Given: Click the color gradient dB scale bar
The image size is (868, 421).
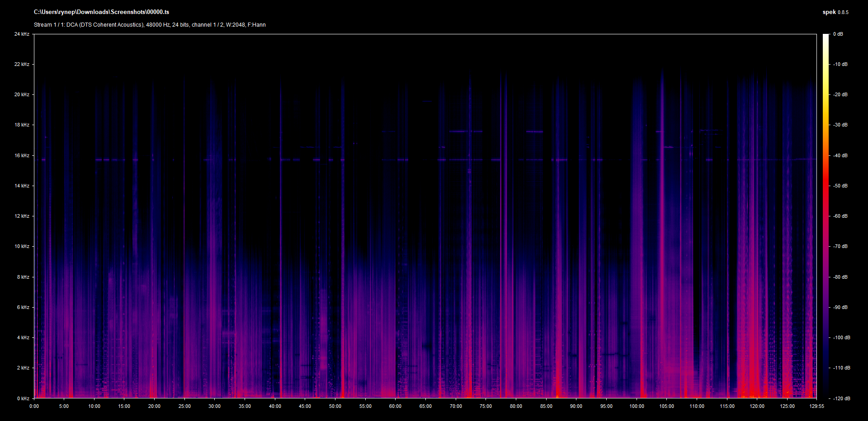Looking at the screenshot, I should pos(826,216).
